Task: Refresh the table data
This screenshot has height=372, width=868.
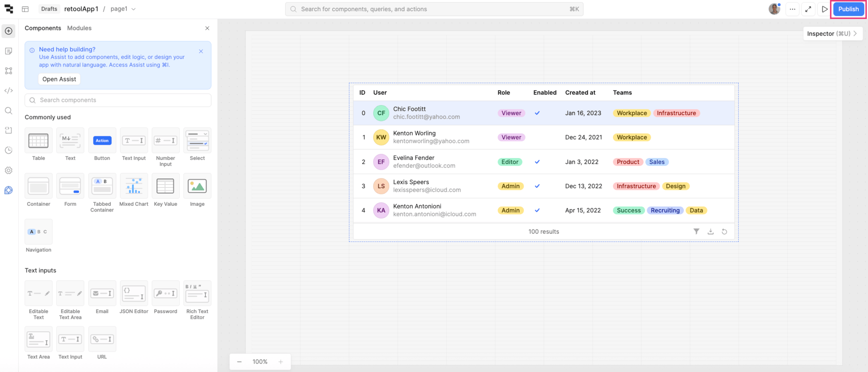Action: [x=724, y=231]
